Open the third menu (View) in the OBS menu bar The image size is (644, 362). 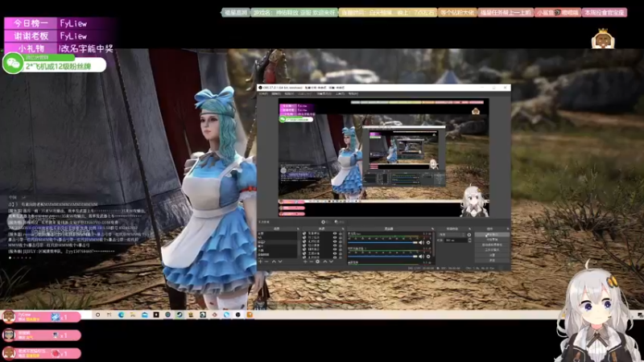[x=290, y=93]
